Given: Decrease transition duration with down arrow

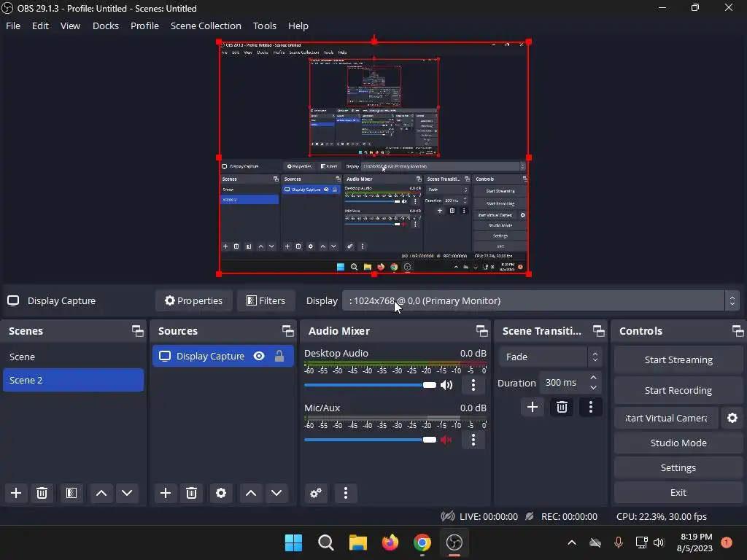Looking at the screenshot, I should point(593,388).
